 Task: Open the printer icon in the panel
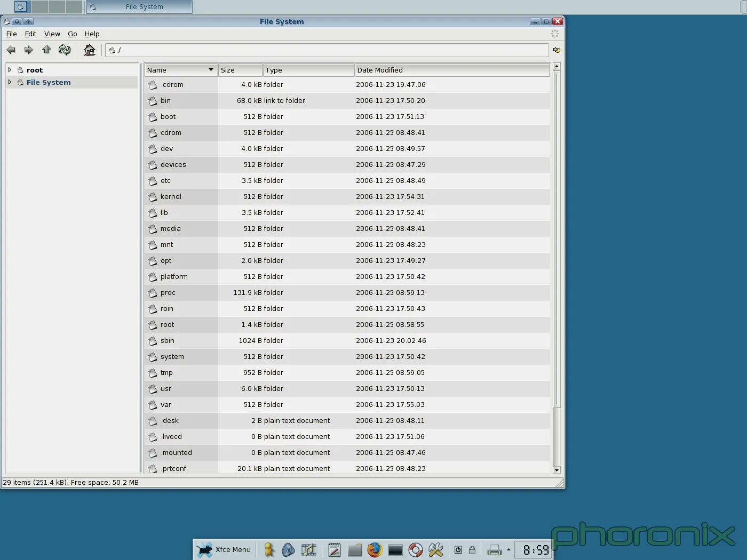point(495,550)
